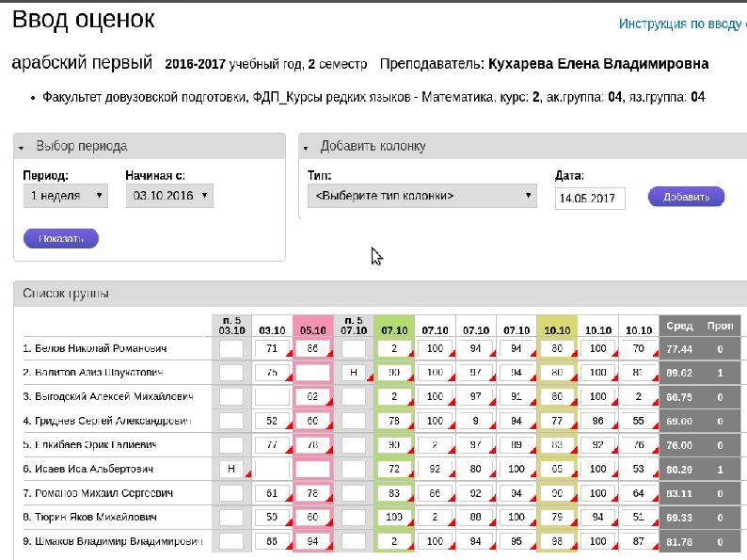This screenshot has width=747, height=560.
Task: Click Шмаков's 03.10 grade cell with 66
Action: tap(272, 541)
